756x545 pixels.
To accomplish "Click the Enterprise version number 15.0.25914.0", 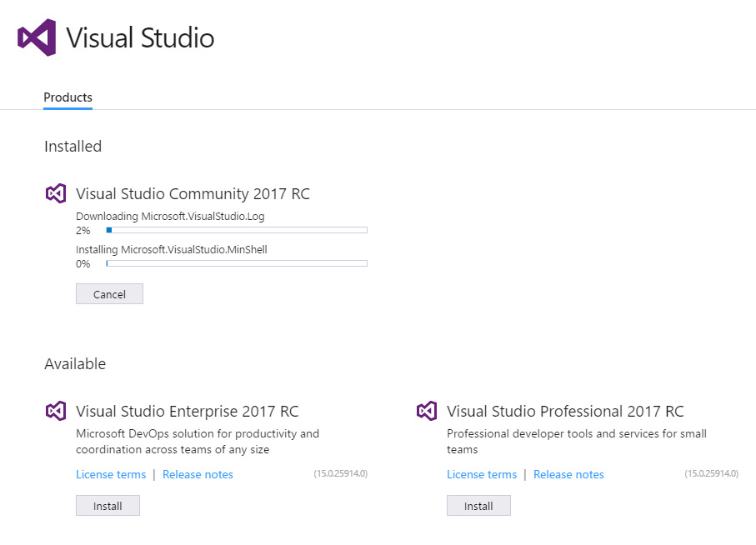I will 340,473.
